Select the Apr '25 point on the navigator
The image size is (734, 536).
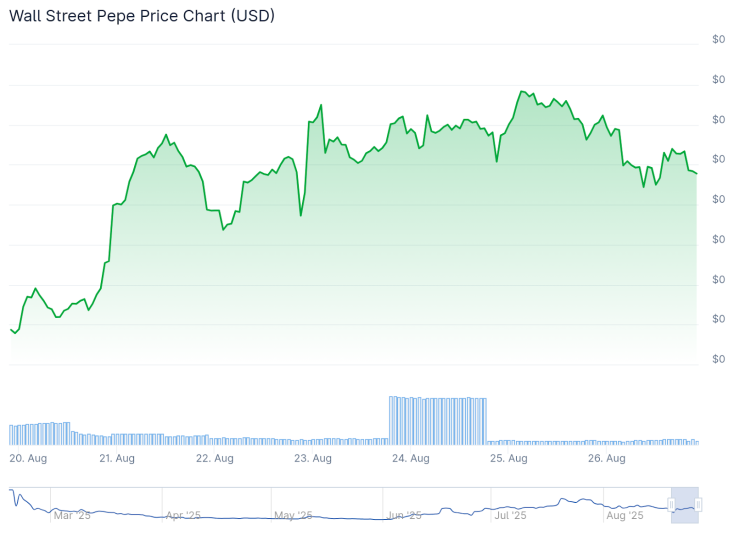[183, 515]
